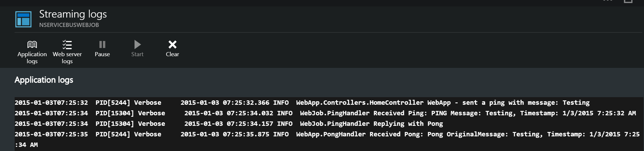Click the Application logs section heading
This screenshot has height=151, width=644.
44,80
